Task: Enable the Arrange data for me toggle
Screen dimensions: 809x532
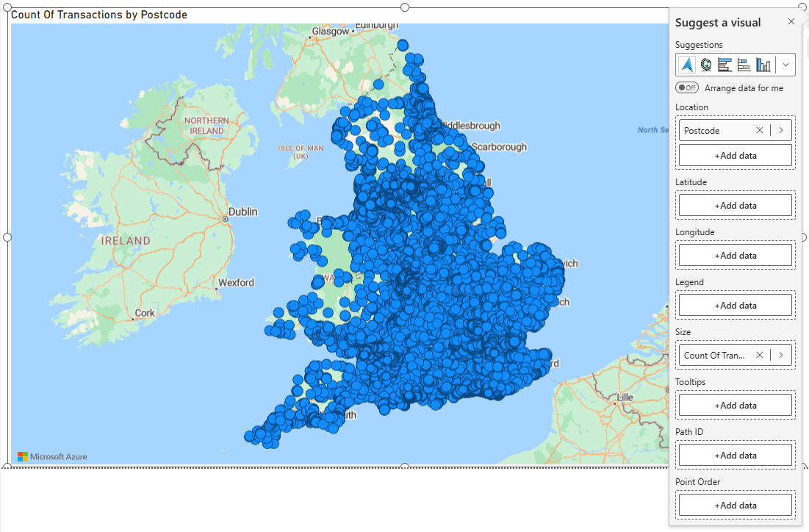Action: coord(686,87)
